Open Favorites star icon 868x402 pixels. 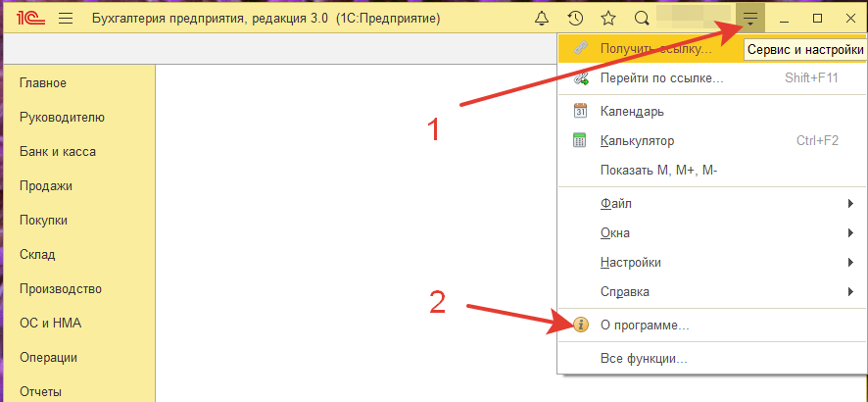pos(608,19)
